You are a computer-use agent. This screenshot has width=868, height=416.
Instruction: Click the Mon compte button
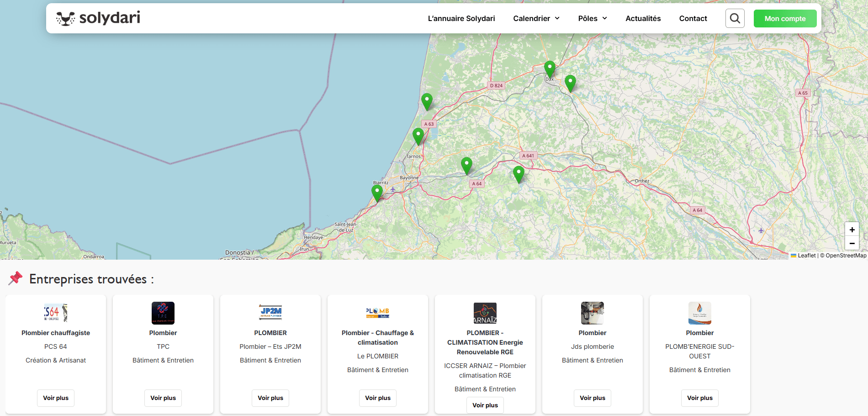(x=785, y=18)
